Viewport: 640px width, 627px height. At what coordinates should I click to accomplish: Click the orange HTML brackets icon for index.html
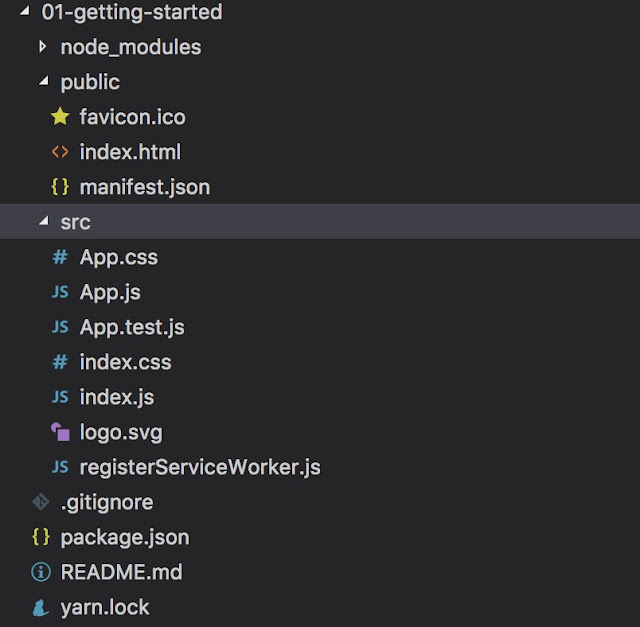pyautogui.click(x=60, y=152)
